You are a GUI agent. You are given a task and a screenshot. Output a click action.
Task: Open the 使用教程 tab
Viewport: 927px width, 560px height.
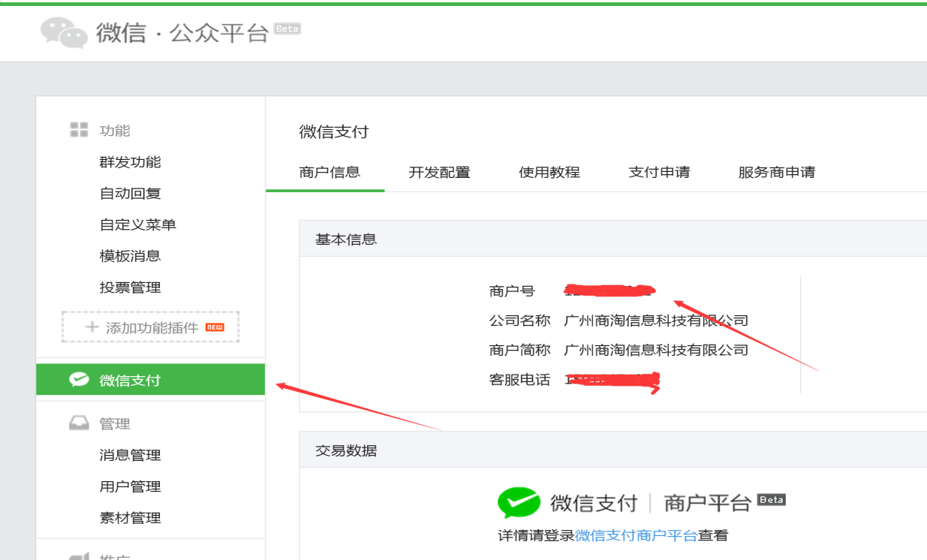[x=549, y=172]
